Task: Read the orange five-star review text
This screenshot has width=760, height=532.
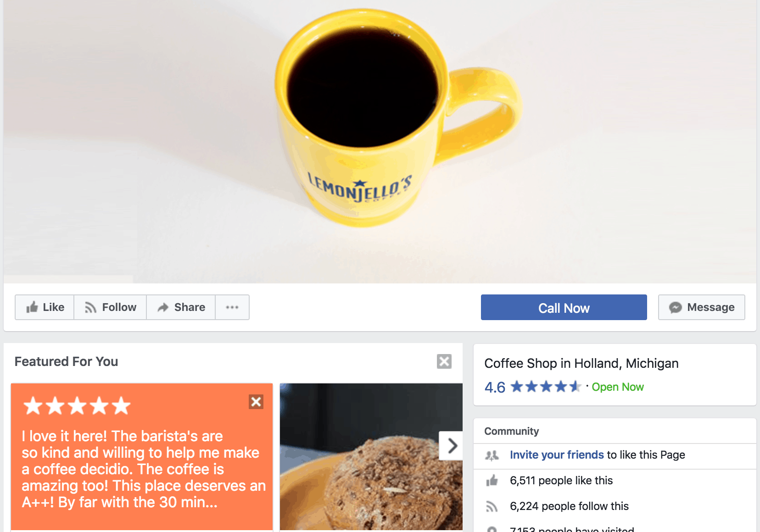Action: pyautogui.click(x=144, y=469)
